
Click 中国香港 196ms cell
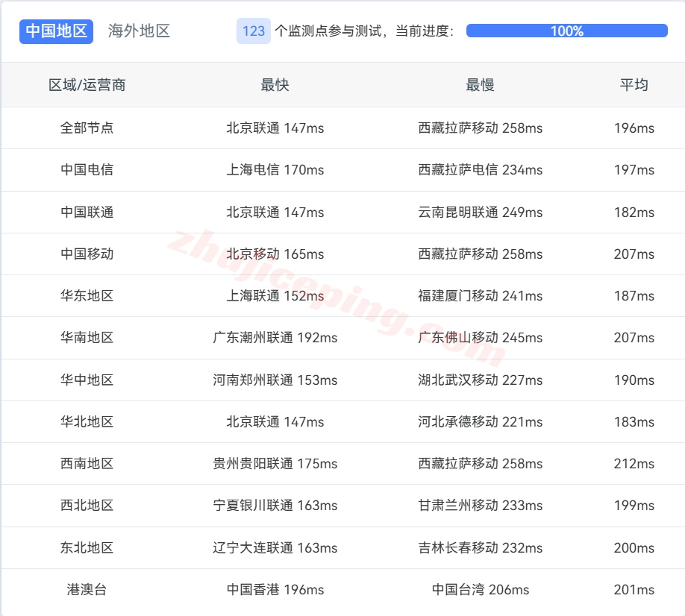(275, 590)
